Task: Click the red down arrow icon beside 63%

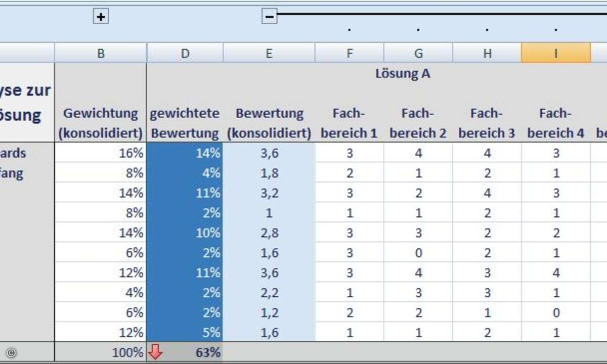Action: (x=155, y=352)
